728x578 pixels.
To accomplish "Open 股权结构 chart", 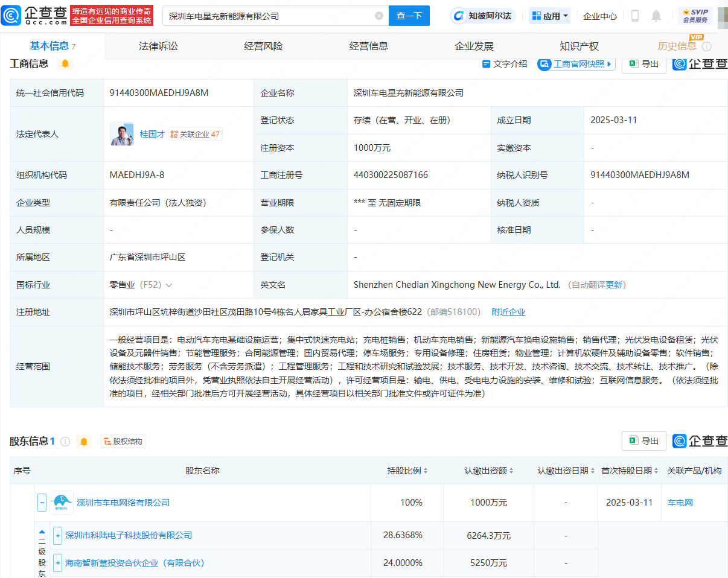I will 123,442.
